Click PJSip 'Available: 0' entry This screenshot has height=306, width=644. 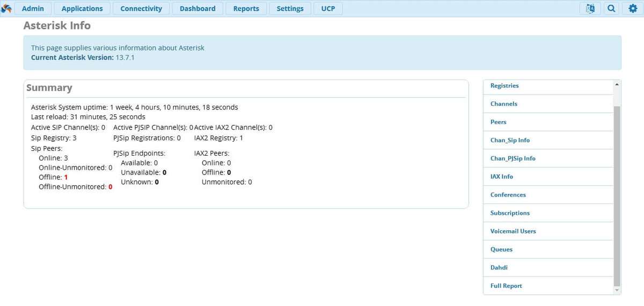(x=140, y=163)
